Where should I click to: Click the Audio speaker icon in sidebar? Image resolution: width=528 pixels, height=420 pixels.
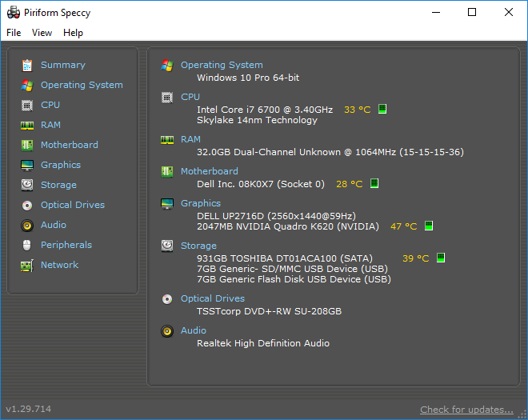point(27,226)
